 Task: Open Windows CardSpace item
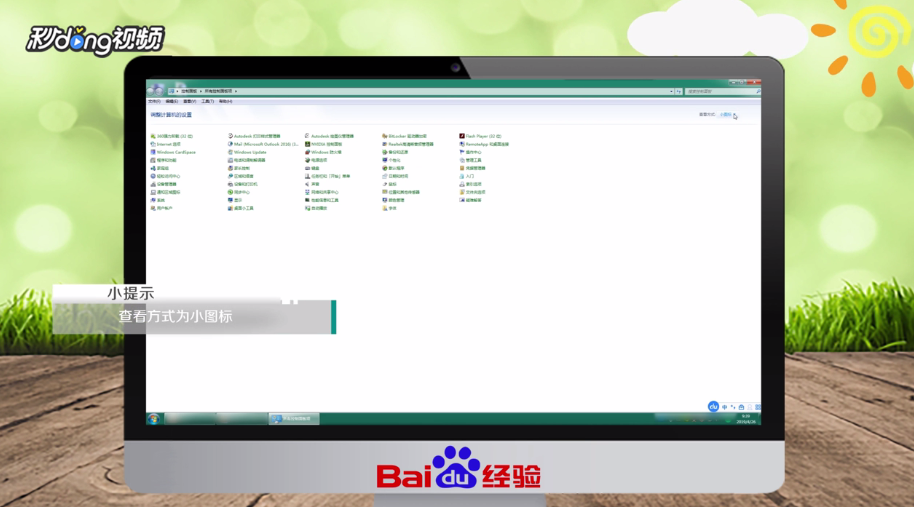[173, 152]
